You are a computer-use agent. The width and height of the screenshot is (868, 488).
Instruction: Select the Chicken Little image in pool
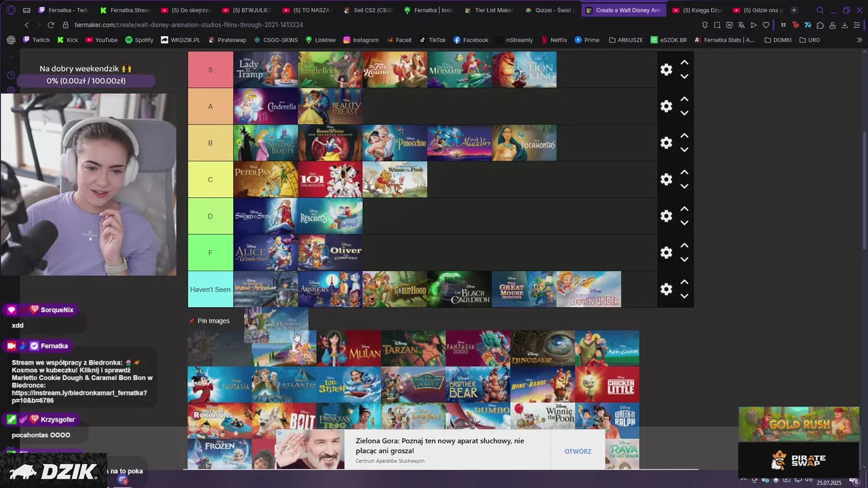pos(607,385)
